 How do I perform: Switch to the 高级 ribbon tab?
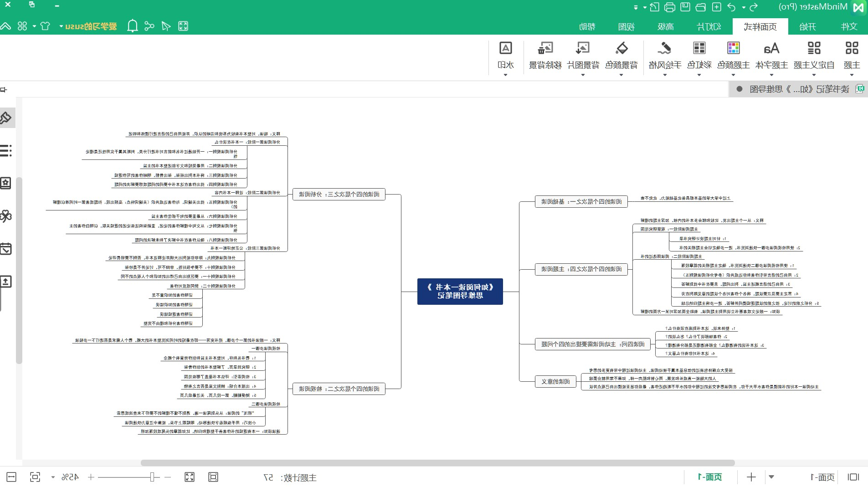tap(666, 26)
